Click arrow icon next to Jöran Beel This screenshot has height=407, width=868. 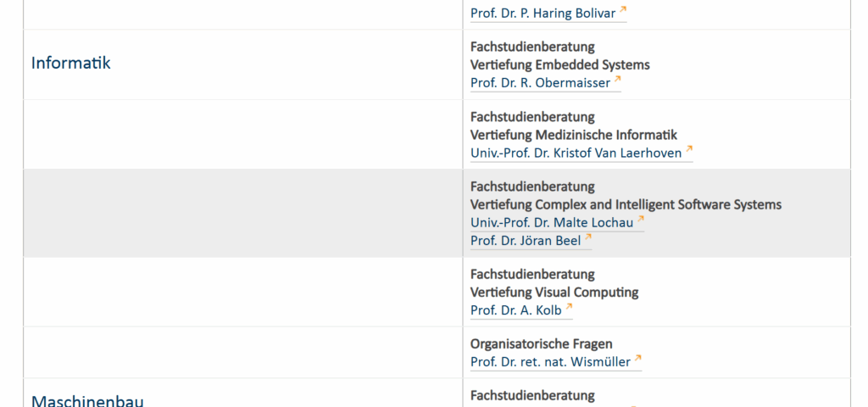[x=588, y=237]
